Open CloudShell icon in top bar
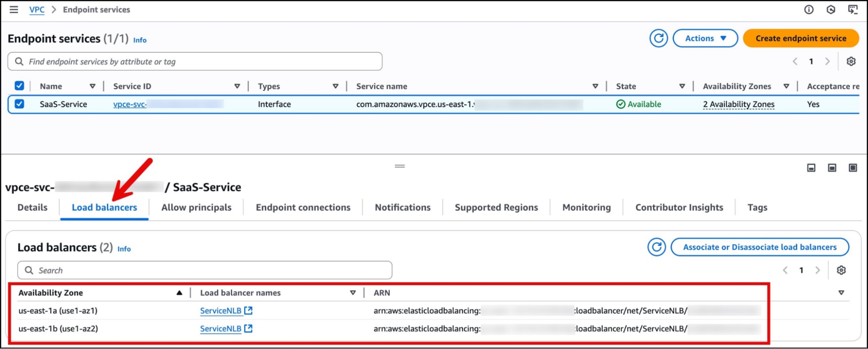This screenshot has width=868, height=349. [853, 10]
